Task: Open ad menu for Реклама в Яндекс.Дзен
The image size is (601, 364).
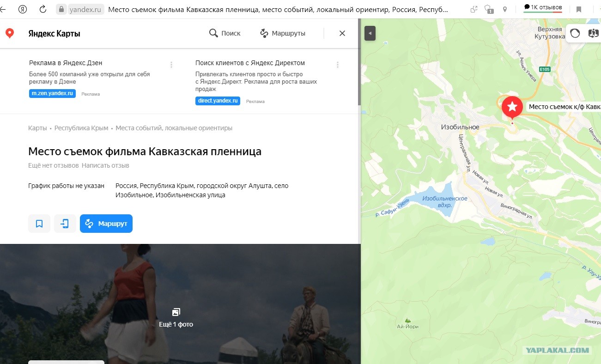Action: [x=171, y=65]
